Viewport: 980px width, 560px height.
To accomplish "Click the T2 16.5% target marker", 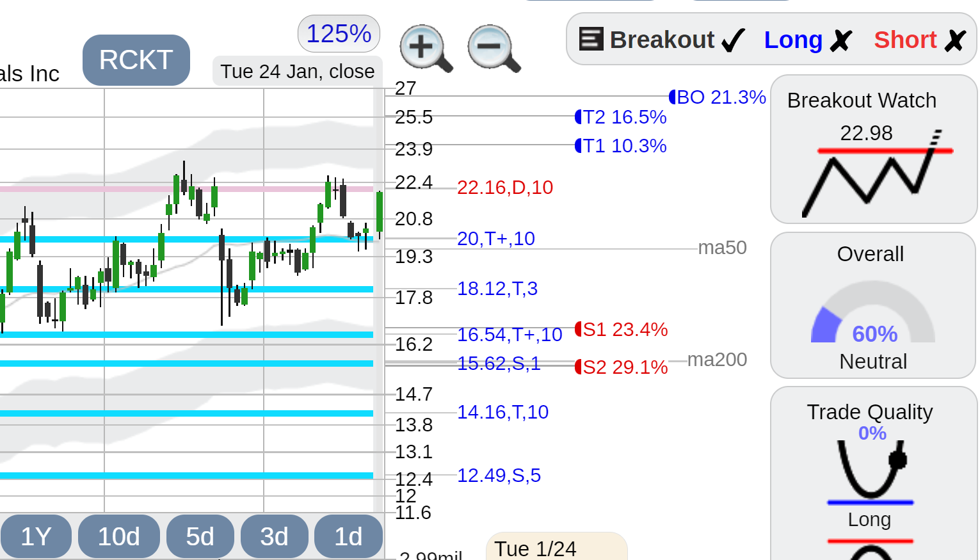I will click(x=621, y=117).
